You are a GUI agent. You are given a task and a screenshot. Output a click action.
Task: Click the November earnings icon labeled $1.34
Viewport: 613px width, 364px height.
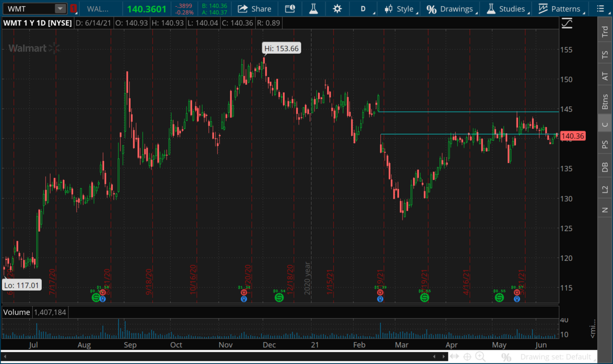[244, 294]
